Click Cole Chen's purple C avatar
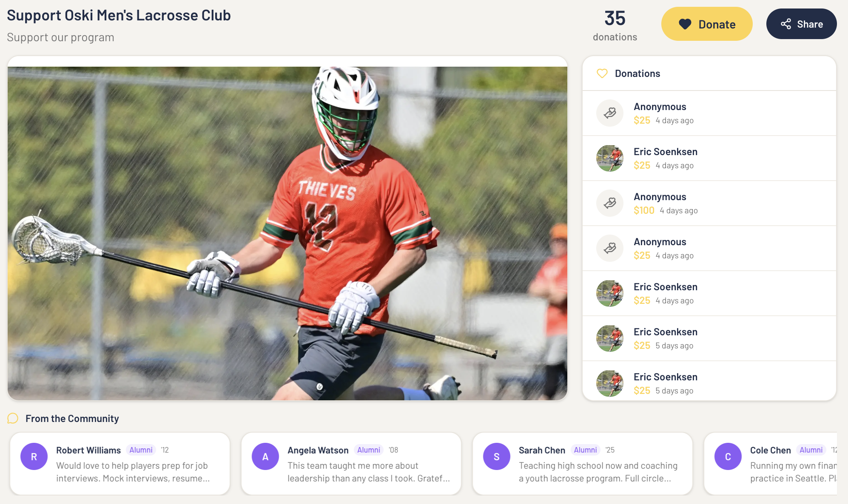 point(728,456)
